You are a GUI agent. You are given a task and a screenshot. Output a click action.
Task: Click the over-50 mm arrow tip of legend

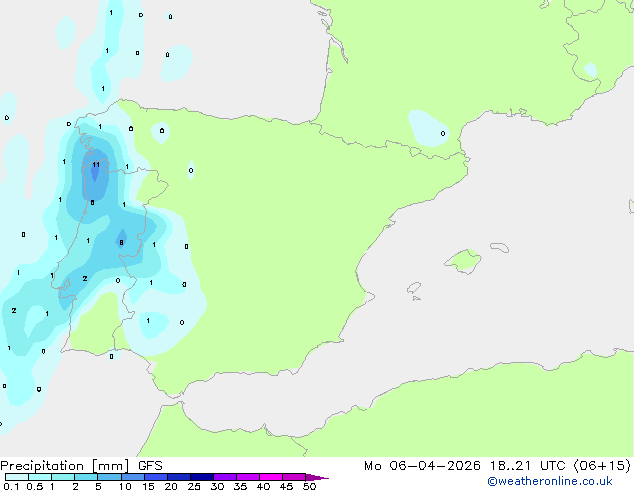(317, 477)
